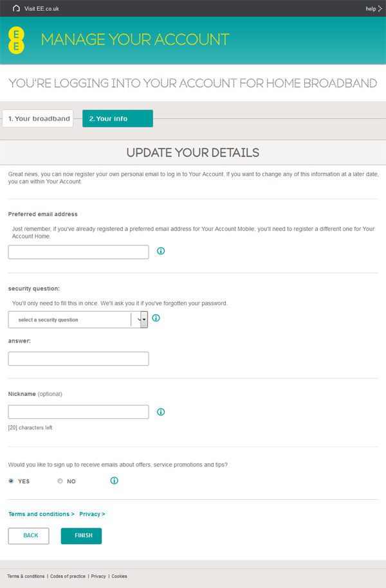
Task: Click the FINISH button
Action: [x=81, y=535]
